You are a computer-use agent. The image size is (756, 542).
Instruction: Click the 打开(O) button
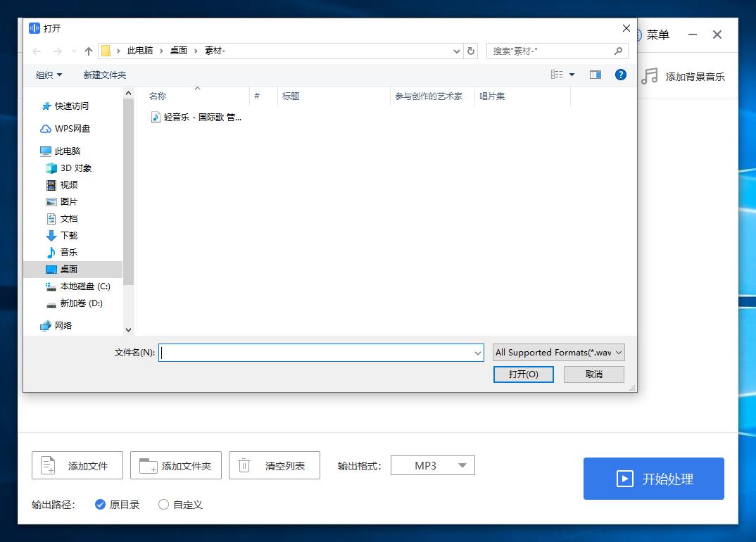click(x=523, y=374)
